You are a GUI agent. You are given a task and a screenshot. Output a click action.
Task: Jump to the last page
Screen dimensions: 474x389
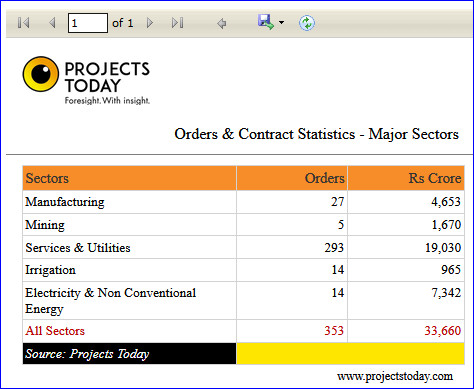tap(178, 23)
